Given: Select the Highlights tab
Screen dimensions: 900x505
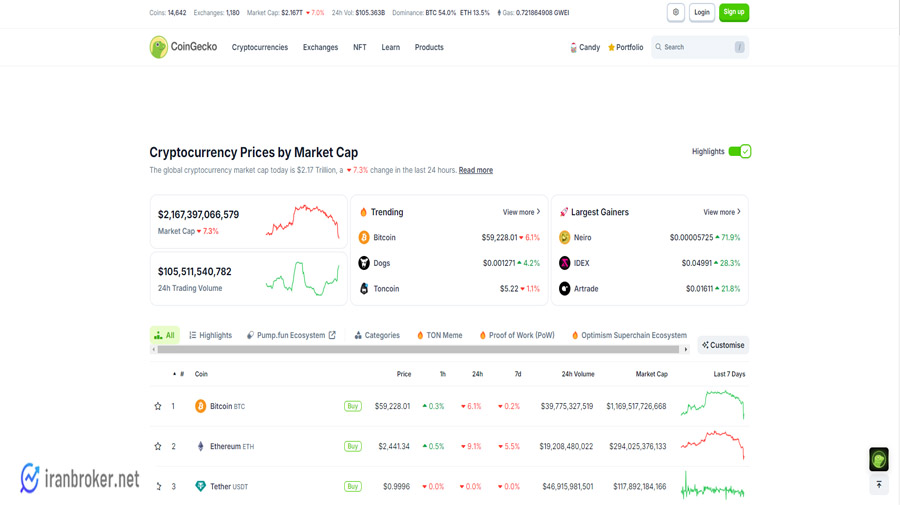Looking at the screenshot, I should point(211,335).
